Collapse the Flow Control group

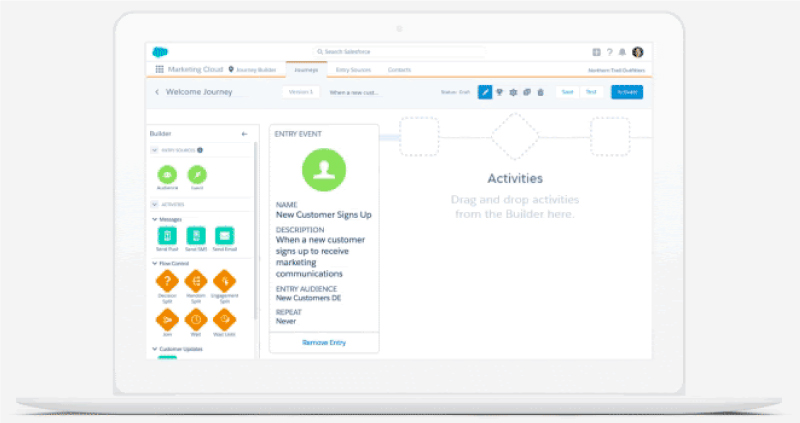click(x=155, y=263)
